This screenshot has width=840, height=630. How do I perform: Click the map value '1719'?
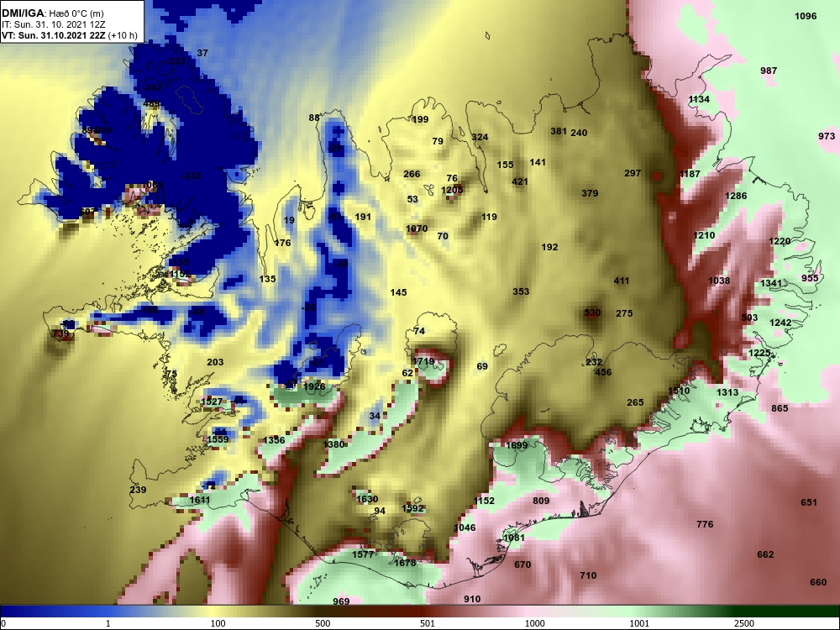[423, 361]
